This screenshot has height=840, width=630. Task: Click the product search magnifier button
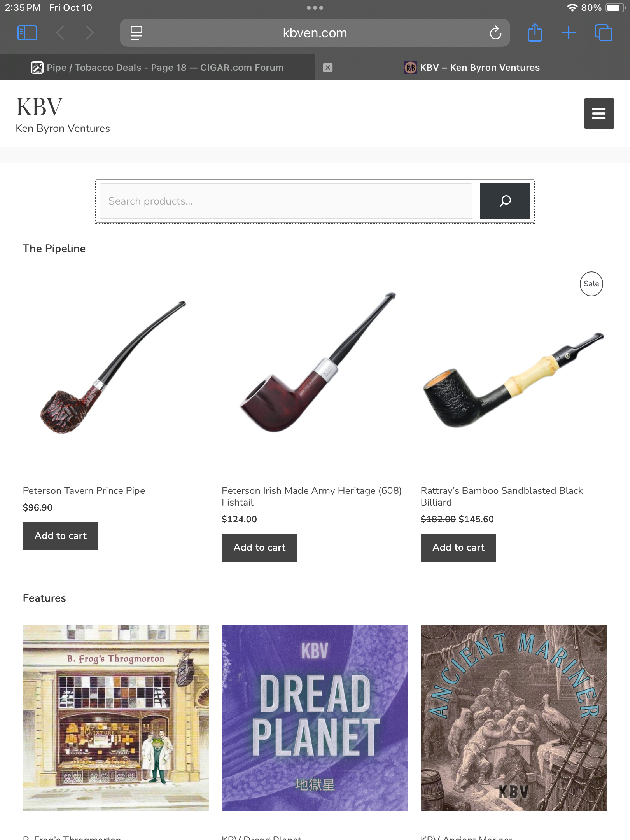tap(505, 201)
